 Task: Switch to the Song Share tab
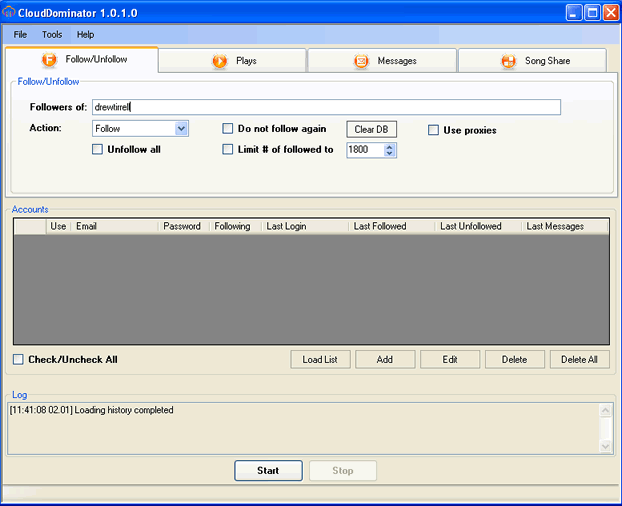532,61
